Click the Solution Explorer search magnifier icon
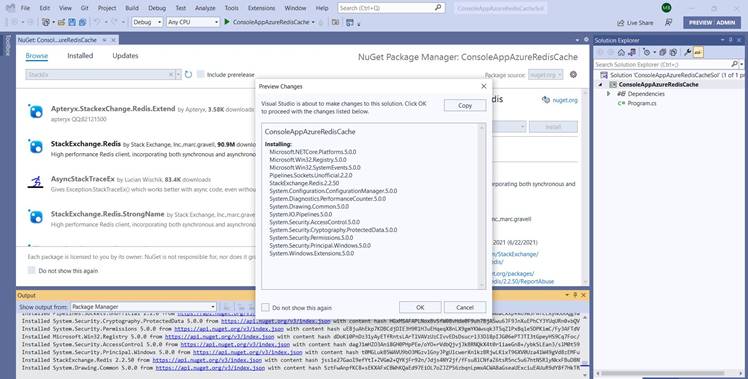 point(735,64)
